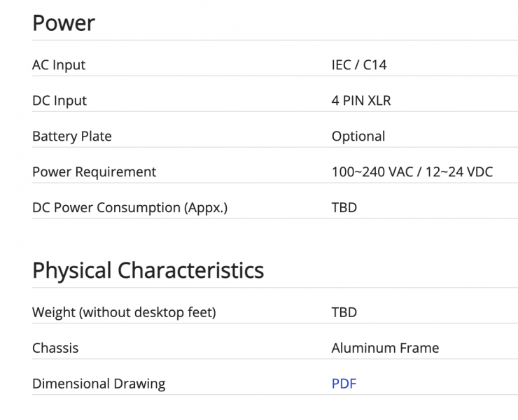518x420 pixels.
Task: Open the Dimensional Drawing PDF link
Action: [x=344, y=384]
